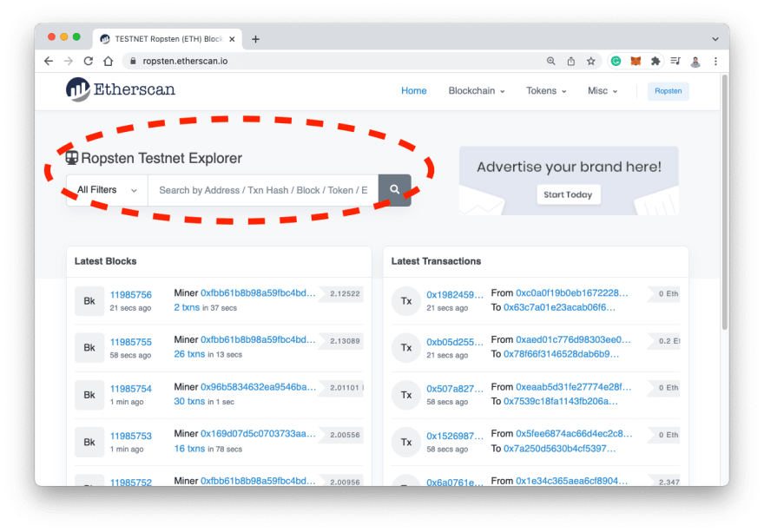Open From address 0xeaab5d31fe27774e28f
The width and height of the screenshot is (764, 532).
coord(574,387)
